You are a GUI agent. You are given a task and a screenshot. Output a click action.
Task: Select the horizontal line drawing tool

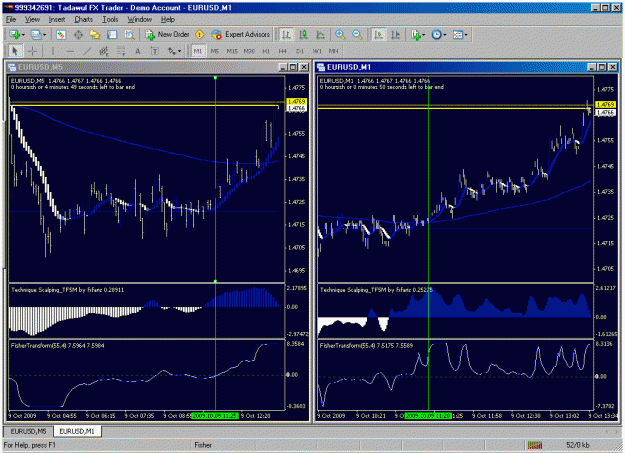70,51
